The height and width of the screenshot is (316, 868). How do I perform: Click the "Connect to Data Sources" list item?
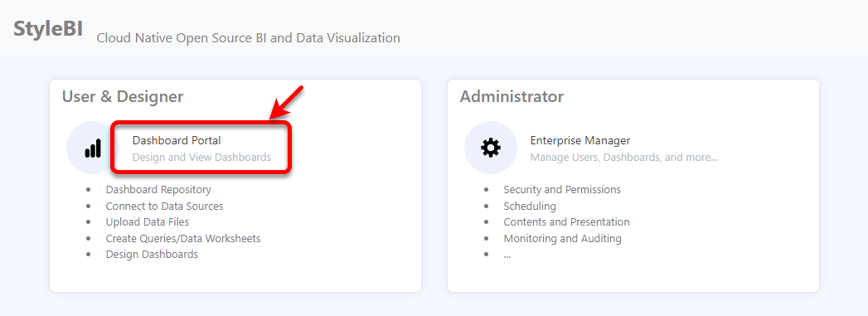(164, 206)
